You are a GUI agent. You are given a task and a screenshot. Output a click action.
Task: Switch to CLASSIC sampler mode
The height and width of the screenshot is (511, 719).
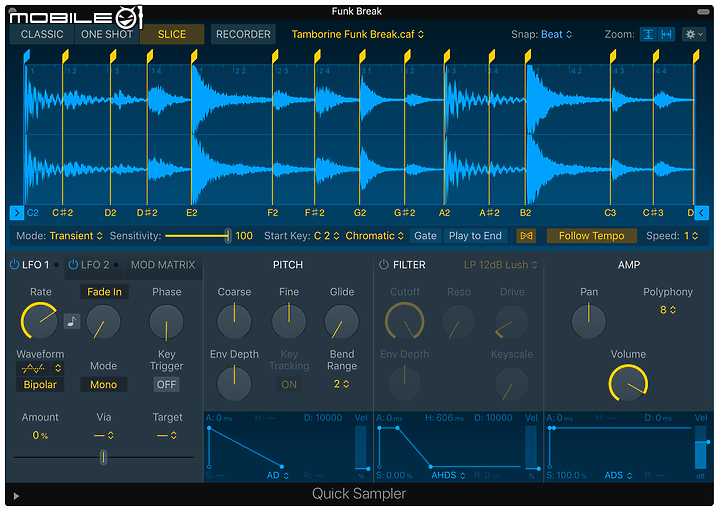42,34
